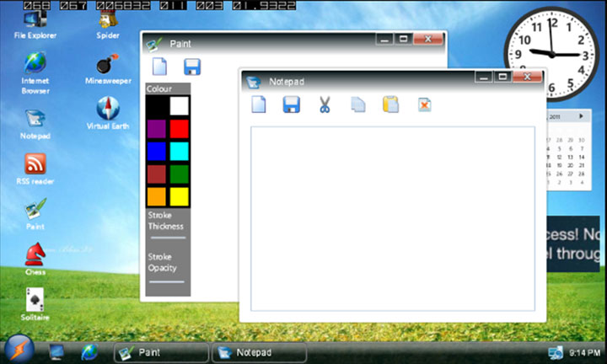Paste using Notepad clipboard icon
This screenshot has height=364, width=607.
[x=390, y=104]
